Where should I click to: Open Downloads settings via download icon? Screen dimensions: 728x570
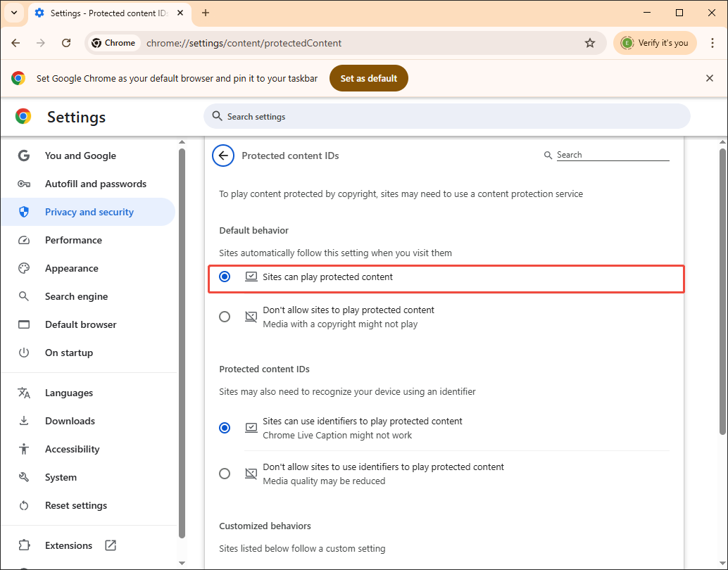pyautogui.click(x=26, y=421)
